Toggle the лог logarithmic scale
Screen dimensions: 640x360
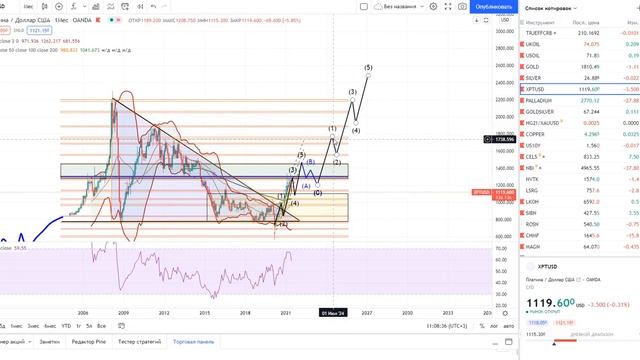494,326
